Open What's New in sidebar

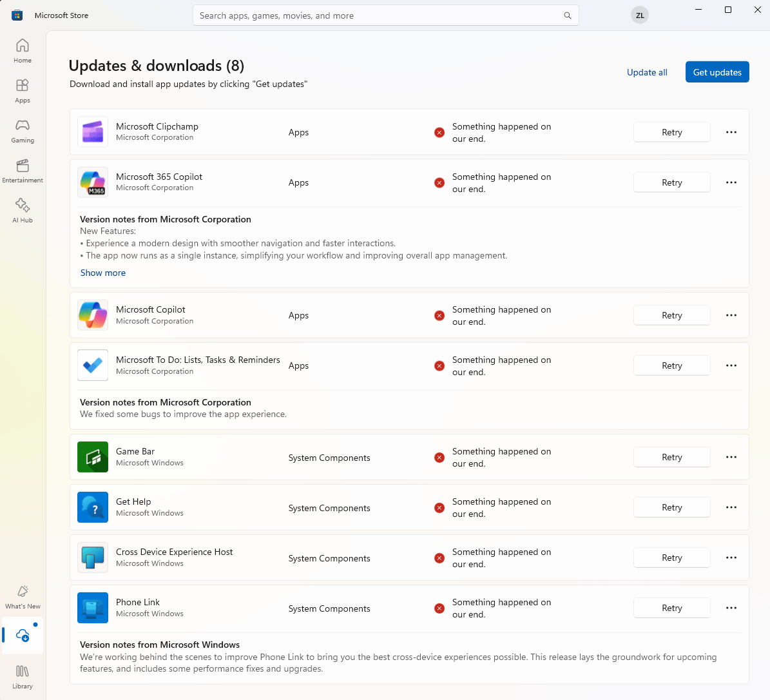(x=23, y=597)
